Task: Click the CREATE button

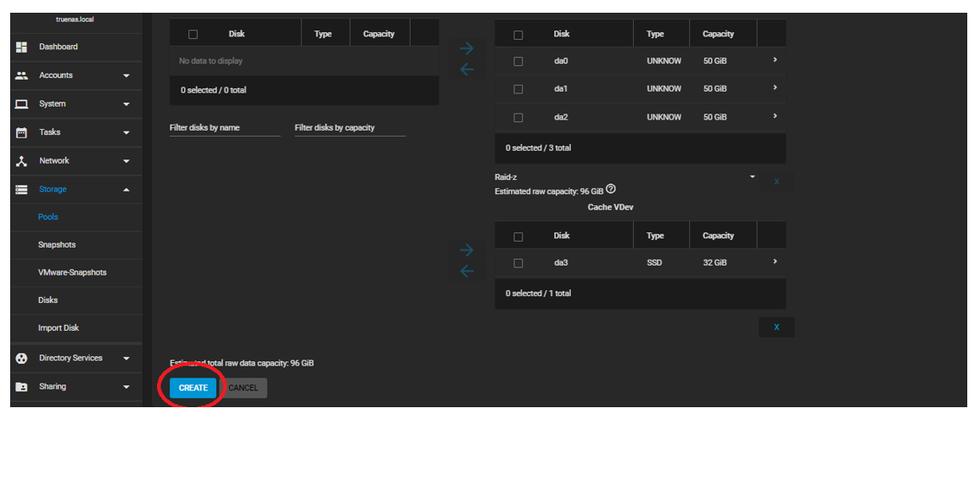Action: coord(193,388)
